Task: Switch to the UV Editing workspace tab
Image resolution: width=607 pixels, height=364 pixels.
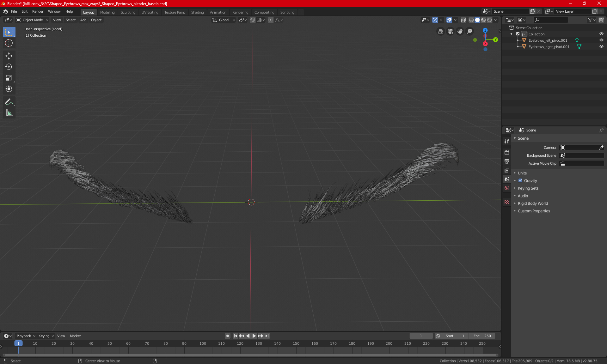Action: point(150,12)
